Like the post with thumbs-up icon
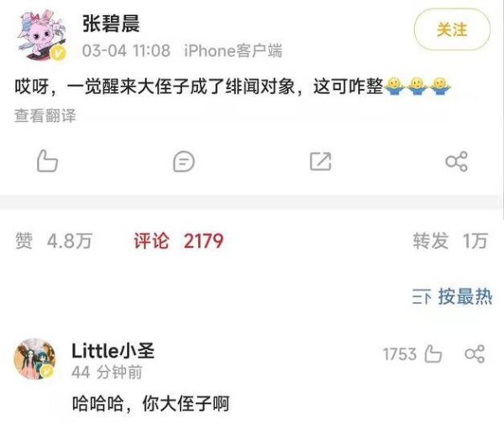The image size is (504, 424). pyautogui.click(x=47, y=161)
